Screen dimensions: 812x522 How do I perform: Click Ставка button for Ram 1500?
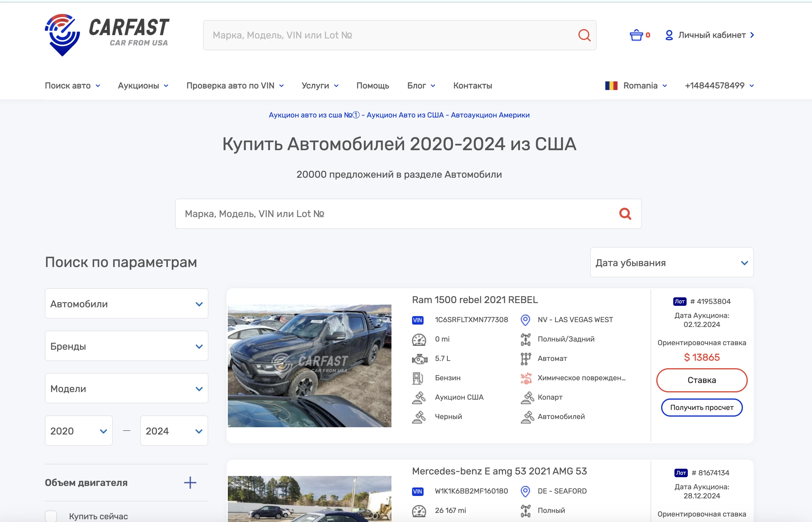point(701,380)
